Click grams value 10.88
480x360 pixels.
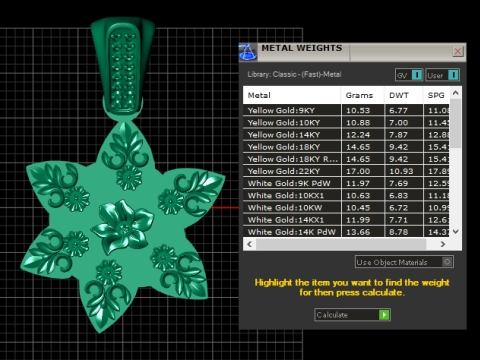[x=358, y=123]
